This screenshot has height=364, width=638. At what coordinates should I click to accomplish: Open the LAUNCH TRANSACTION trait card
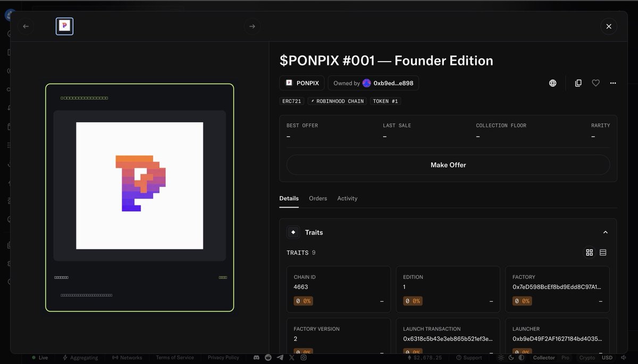tap(448, 336)
